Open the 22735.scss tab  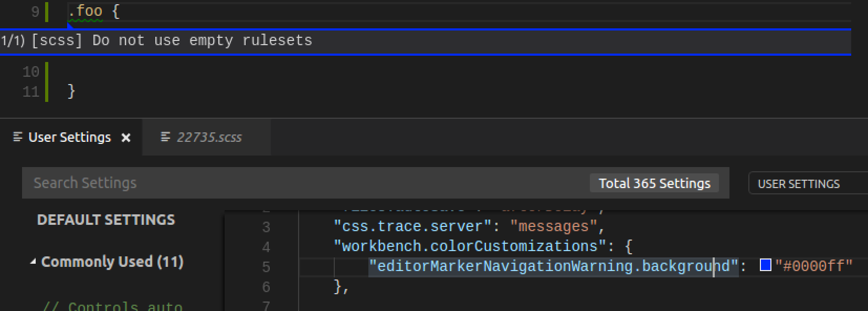[x=207, y=137]
